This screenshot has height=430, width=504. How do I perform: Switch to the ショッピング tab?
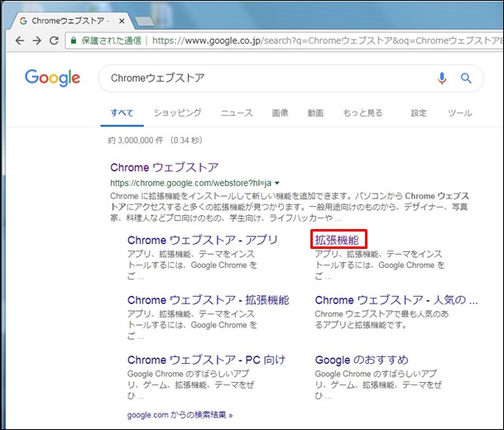[x=177, y=112]
